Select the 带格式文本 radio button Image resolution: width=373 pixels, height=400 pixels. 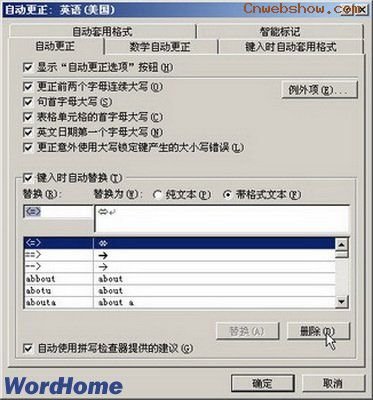pos(228,195)
